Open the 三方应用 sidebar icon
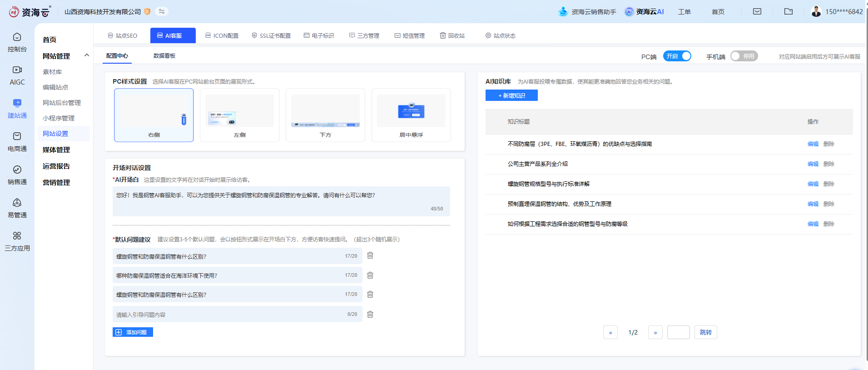Screen dimensions: 868x370 [17, 241]
